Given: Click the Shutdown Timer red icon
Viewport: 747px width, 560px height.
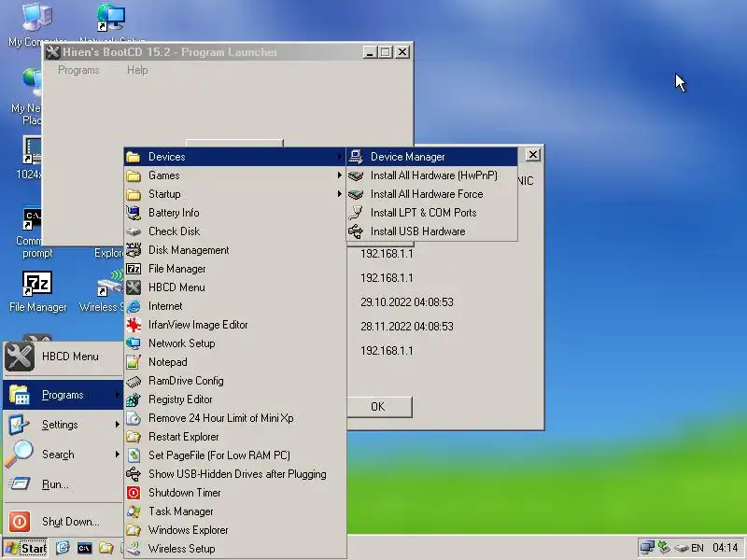Looking at the screenshot, I should click(134, 493).
